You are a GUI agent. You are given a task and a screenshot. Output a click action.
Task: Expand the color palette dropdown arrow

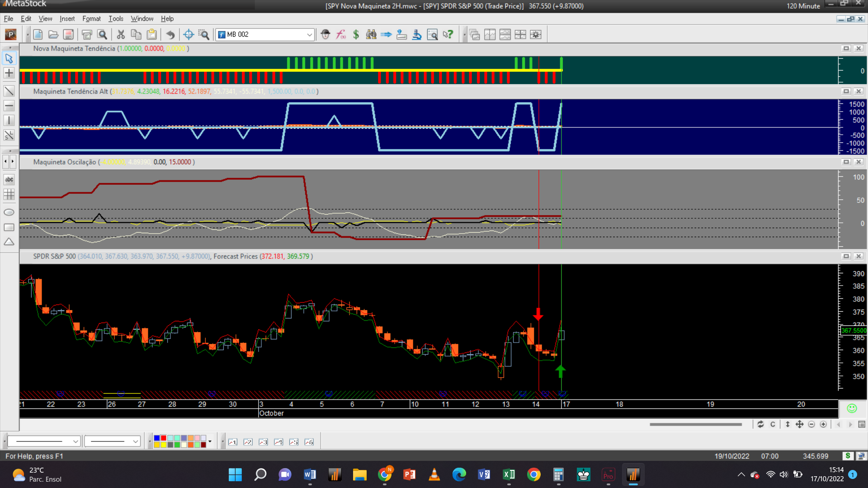[x=210, y=441]
